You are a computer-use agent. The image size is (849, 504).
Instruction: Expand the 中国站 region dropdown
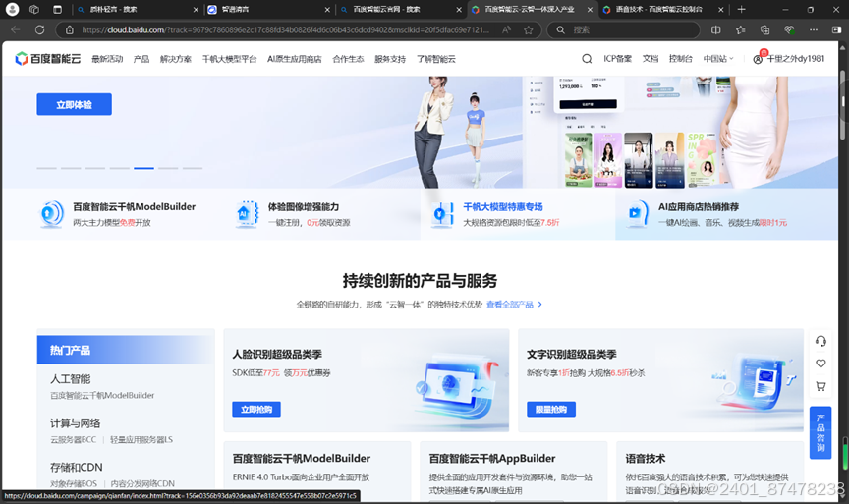tap(718, 59)
